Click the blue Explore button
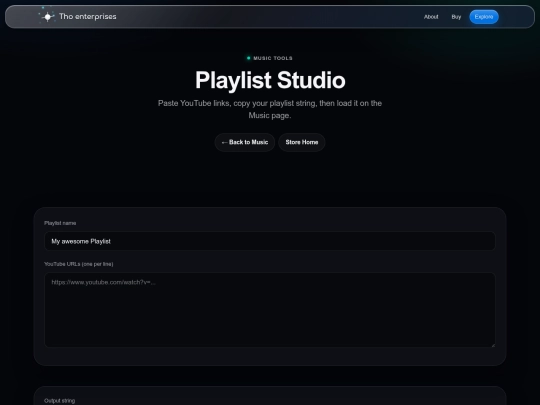This screenshot has height=405, width=540. point(484,17)
